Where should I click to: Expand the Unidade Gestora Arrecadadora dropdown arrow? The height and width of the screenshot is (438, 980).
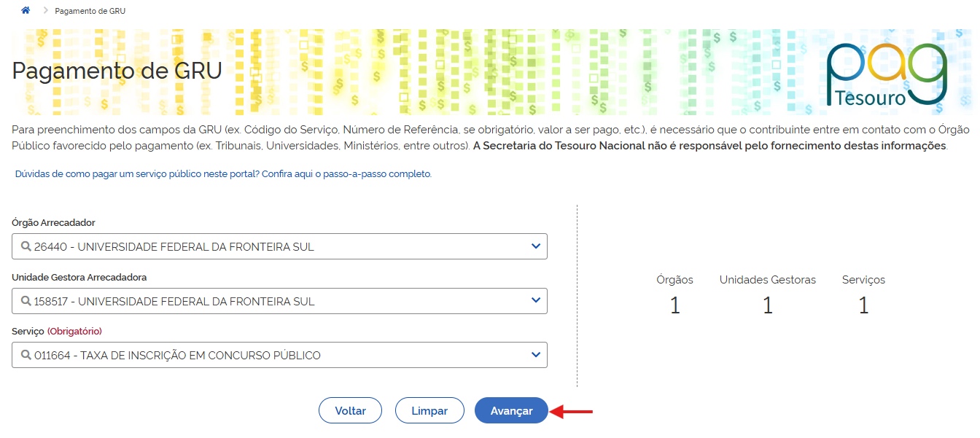point(536,300)
